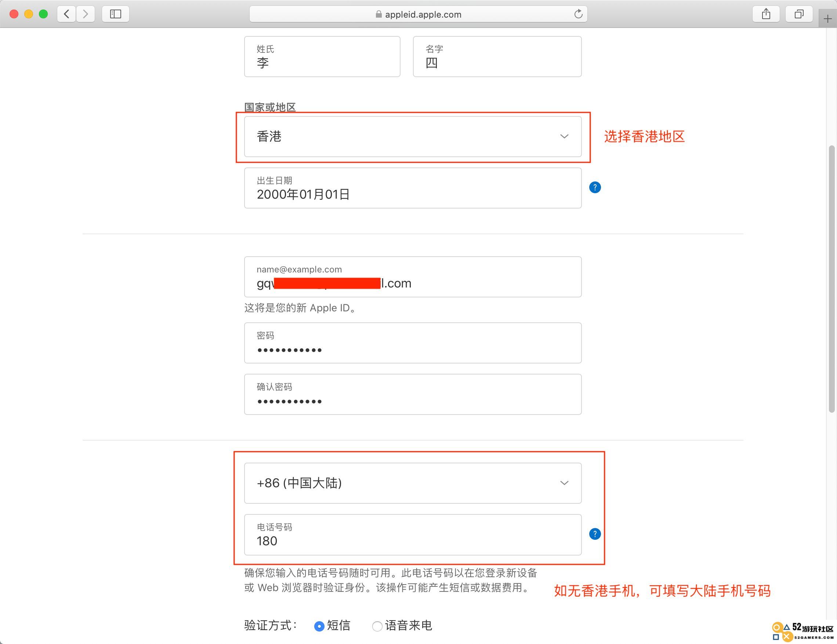The height and width of the screenshot is (644, 837).
Task: Select 语音来电 verification method
Action: pos(377,626)
